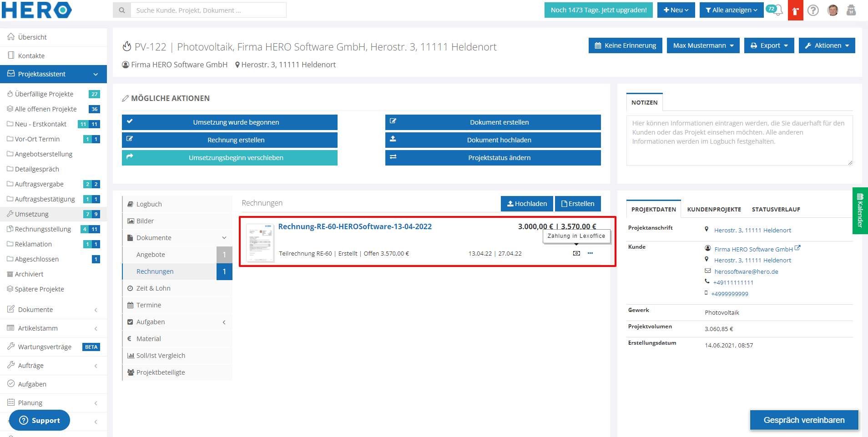The height and width of the screenshot is (437, 868).
Task: Select Auftragsvergabe project stage
Action: click(x=54, y=184)
